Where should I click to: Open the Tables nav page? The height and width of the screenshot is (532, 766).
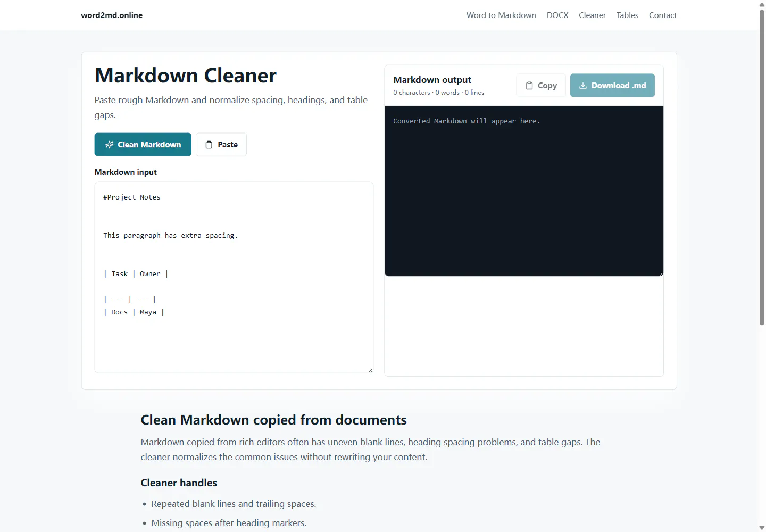tap(627, 15)
